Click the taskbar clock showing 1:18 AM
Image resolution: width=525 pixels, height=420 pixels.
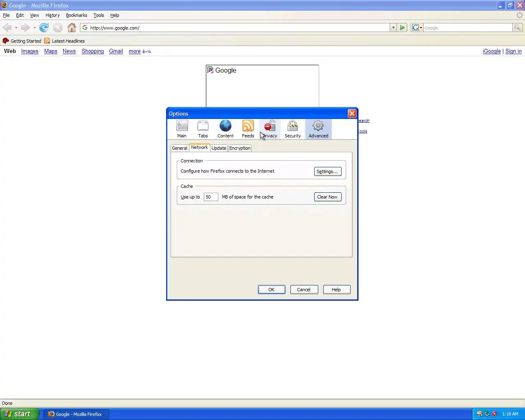pyautogui.click(x=510, y=414)
